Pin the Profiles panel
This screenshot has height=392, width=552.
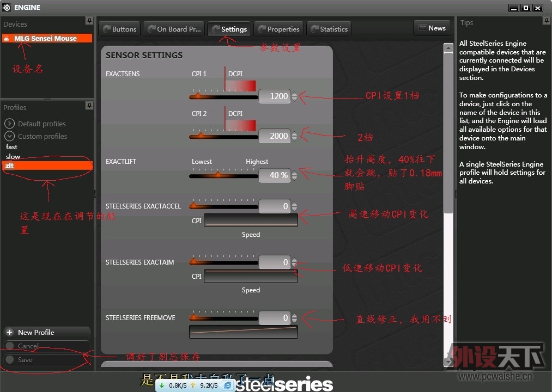[x=89, y=105]
